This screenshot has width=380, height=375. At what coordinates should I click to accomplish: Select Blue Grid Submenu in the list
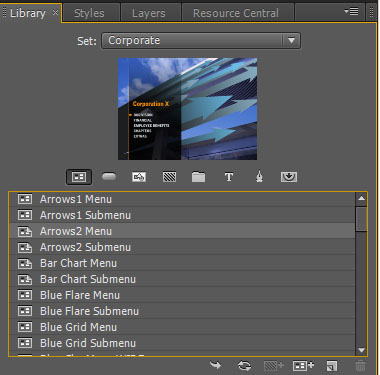pyautogui.click(x=182, y=343)
